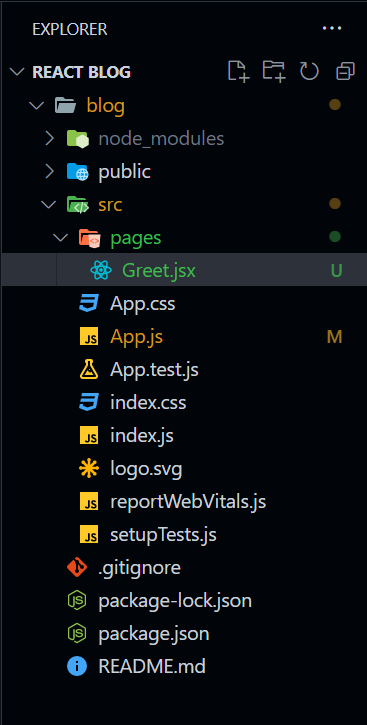Click the CSS icon beside index.css
The width and height of the screenshot is (367, 725).
89,403
